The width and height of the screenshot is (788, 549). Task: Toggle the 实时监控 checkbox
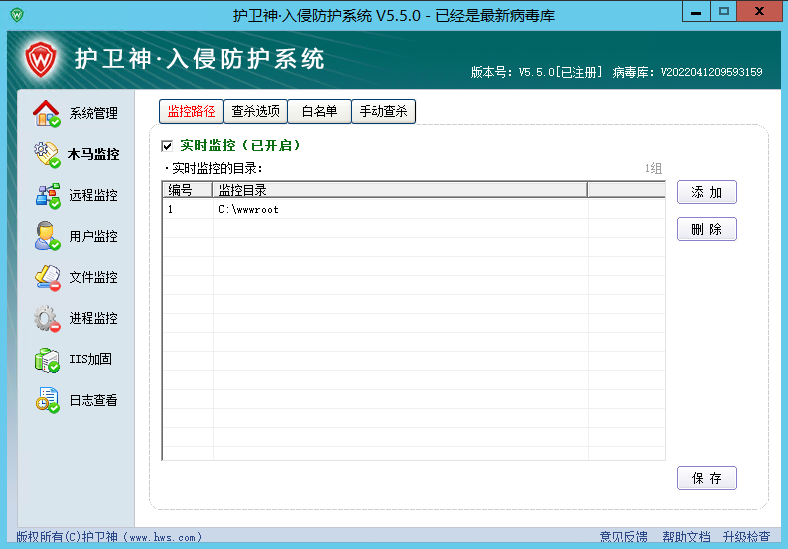(x=167, y=146)
